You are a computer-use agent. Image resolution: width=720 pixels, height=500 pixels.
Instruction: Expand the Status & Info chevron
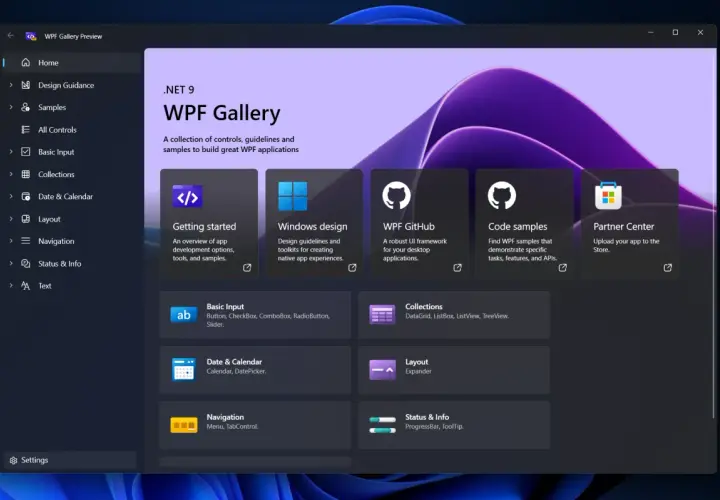(11, 264)
